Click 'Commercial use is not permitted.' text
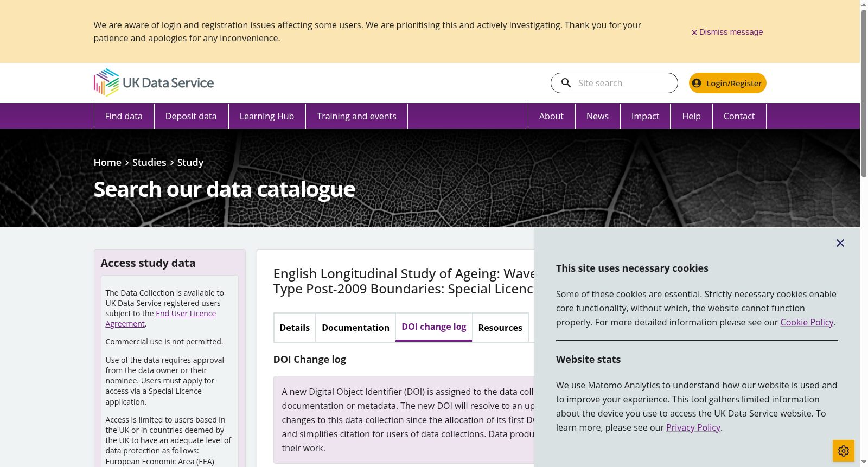 [x=164, y=342]
